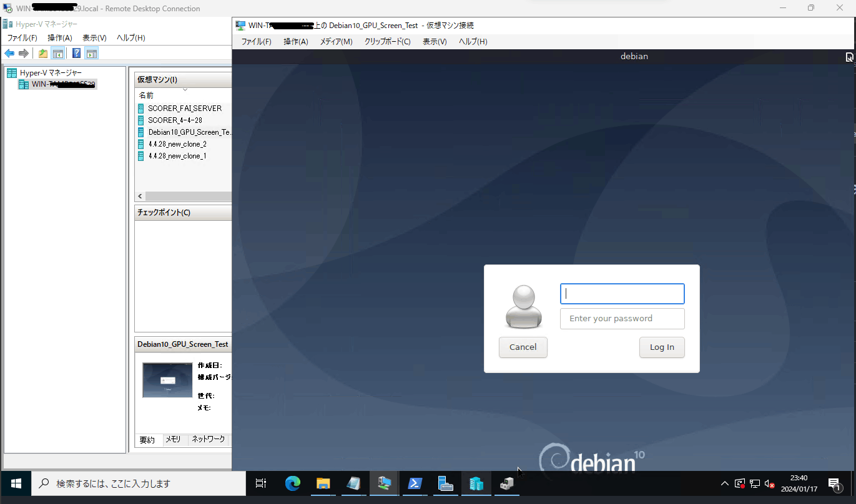856x504 pixels.
Task: Select SCORER_4-4-28 virtual machine
Action: click(175, 120)
